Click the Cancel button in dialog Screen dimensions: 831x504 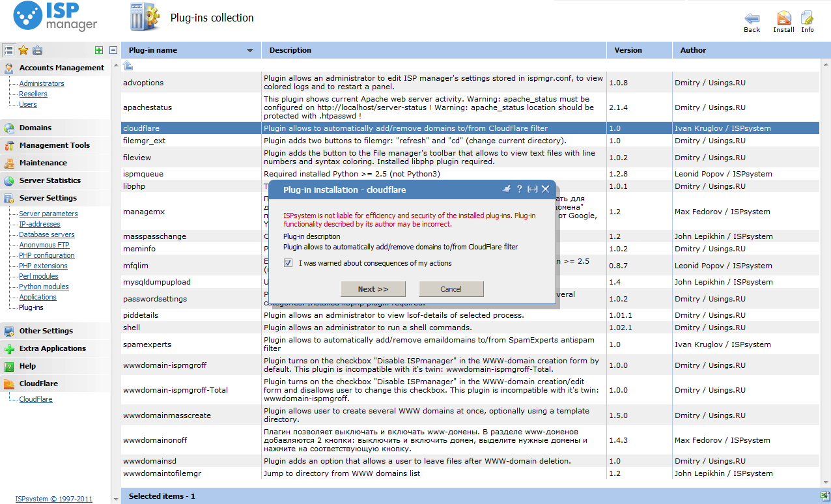pos(451,289)
